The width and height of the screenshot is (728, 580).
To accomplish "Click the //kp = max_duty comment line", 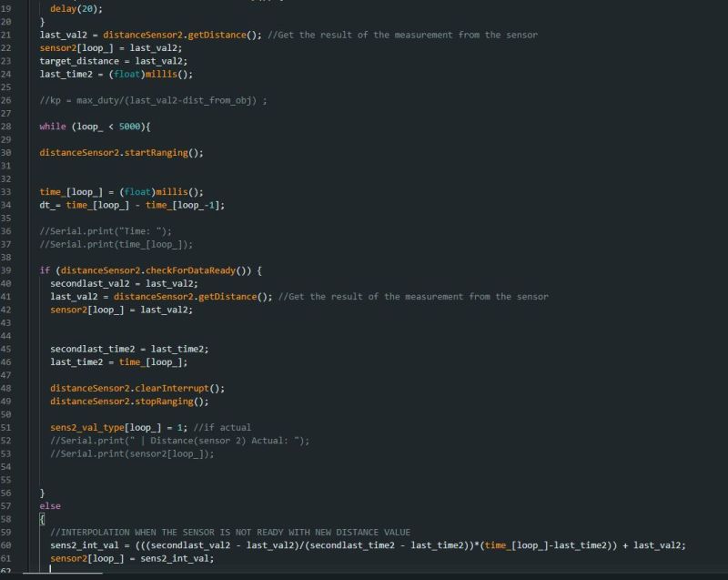I will pyautogui.click(x=153, y=100).
